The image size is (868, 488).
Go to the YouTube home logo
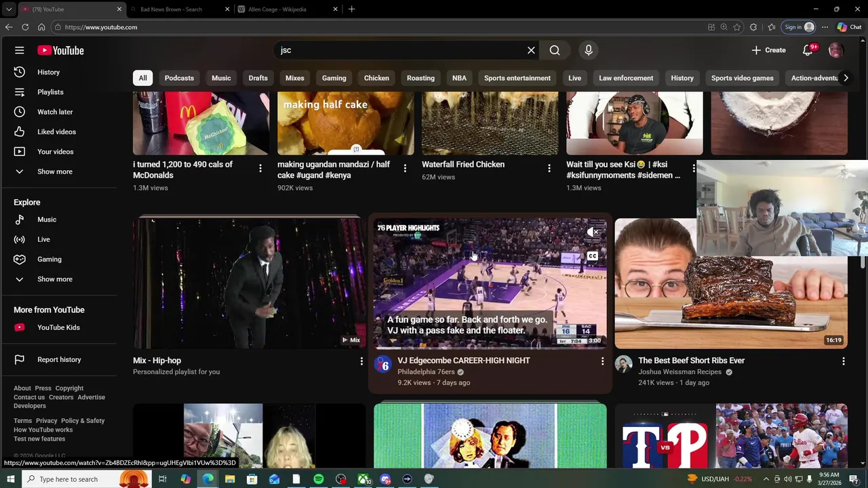pos(60,50)
